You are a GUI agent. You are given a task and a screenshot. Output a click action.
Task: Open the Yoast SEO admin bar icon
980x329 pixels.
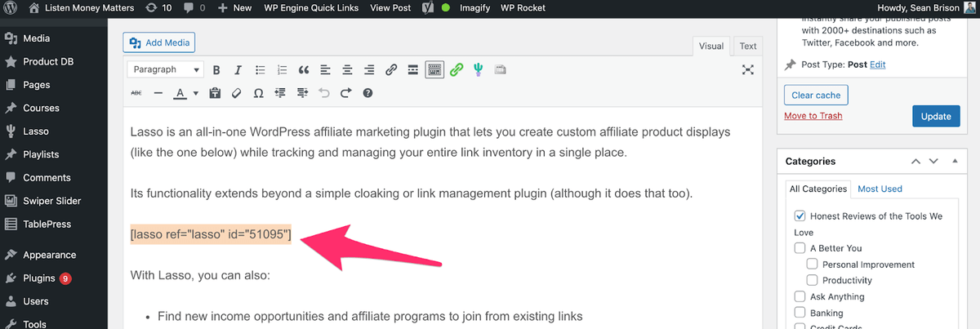tap(428, 7)
